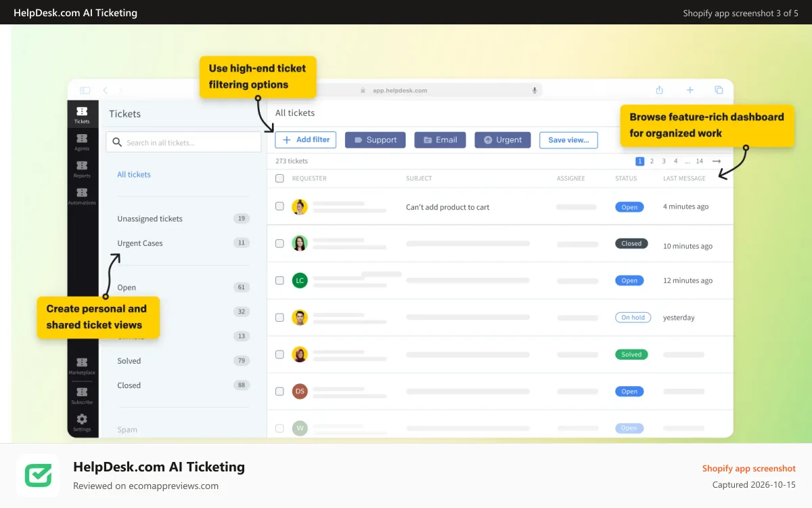Check the On hold ticket from yesterday

click(x=279, y=317)
